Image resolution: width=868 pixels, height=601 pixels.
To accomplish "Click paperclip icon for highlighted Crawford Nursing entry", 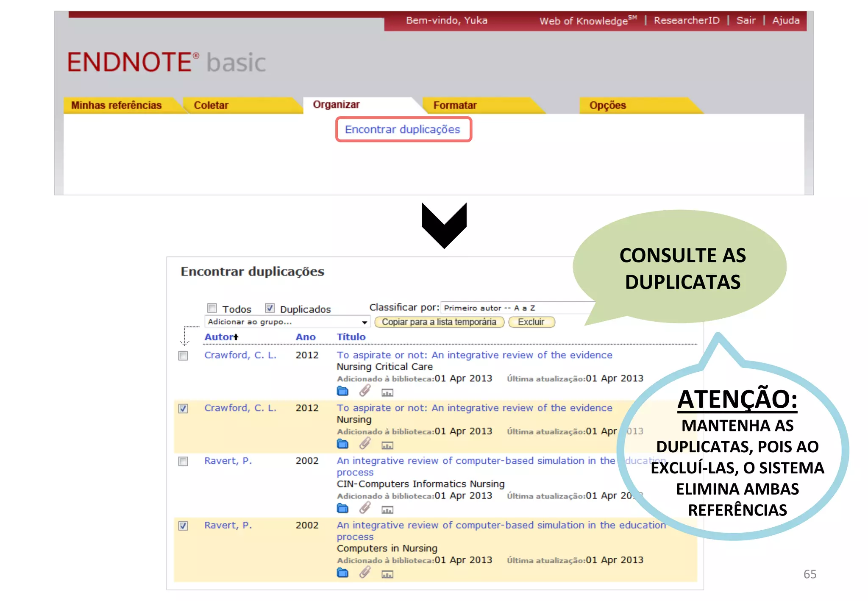I will pos(365,443).
